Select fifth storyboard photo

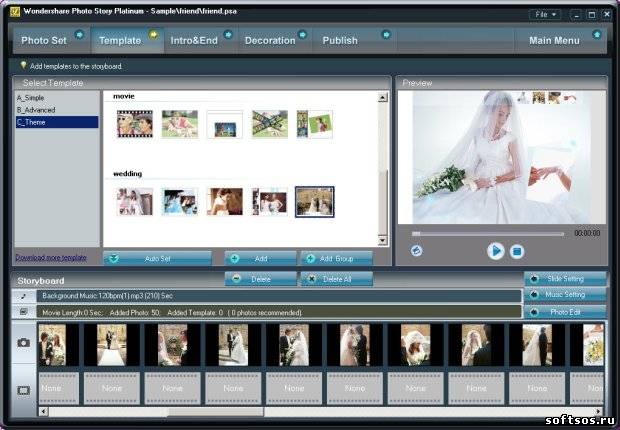pyautogui.click(x=294, y=345)
